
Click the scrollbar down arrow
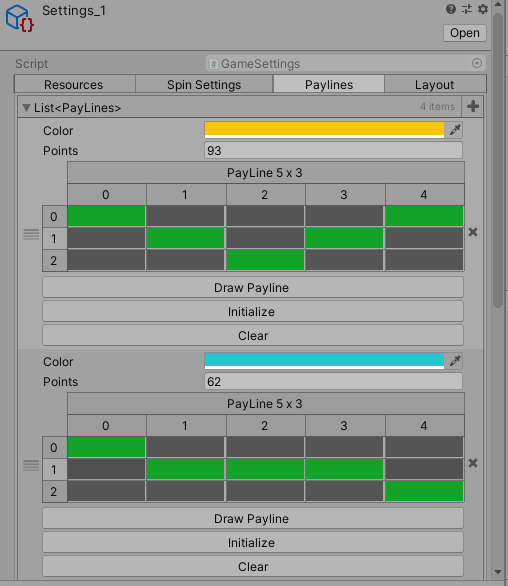498,572
